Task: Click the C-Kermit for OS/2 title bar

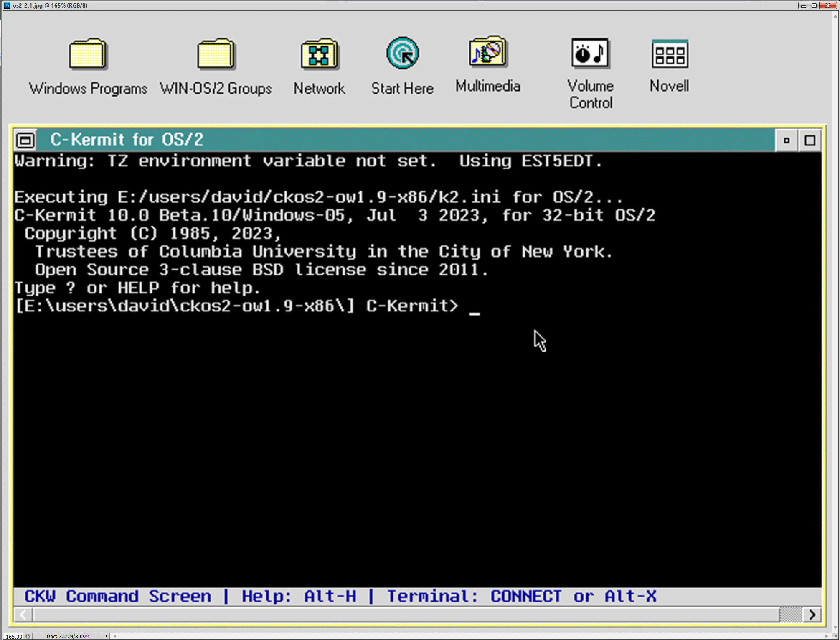Action: pos(405,140)
